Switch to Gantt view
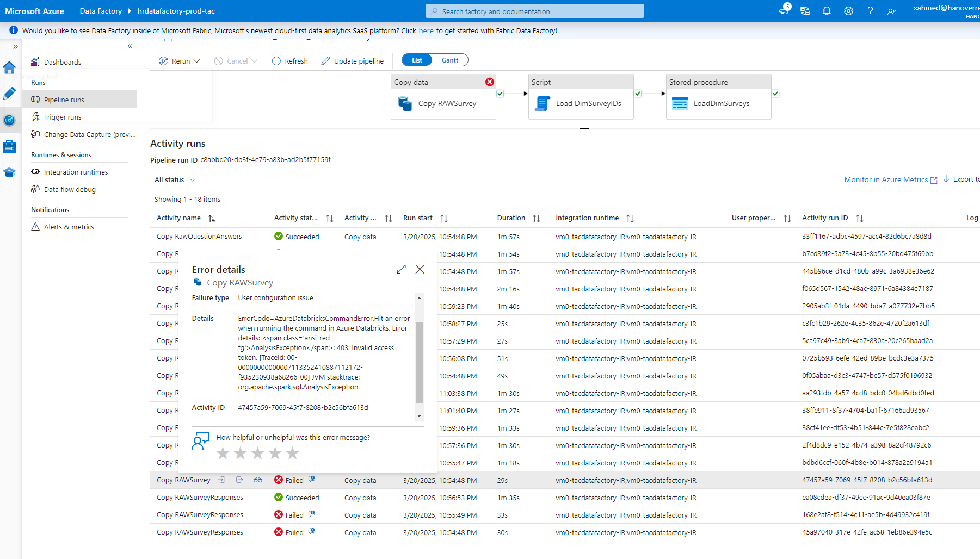980x559 pixels. click(450, 60)
